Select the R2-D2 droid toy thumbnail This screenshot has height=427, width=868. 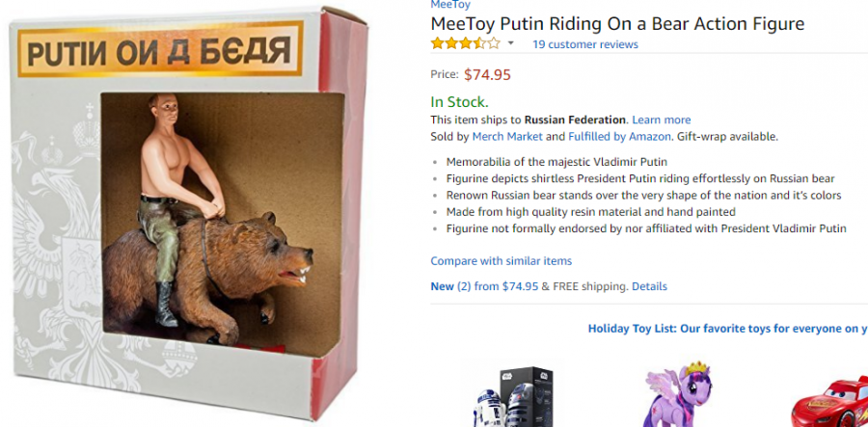coord(510,395)
